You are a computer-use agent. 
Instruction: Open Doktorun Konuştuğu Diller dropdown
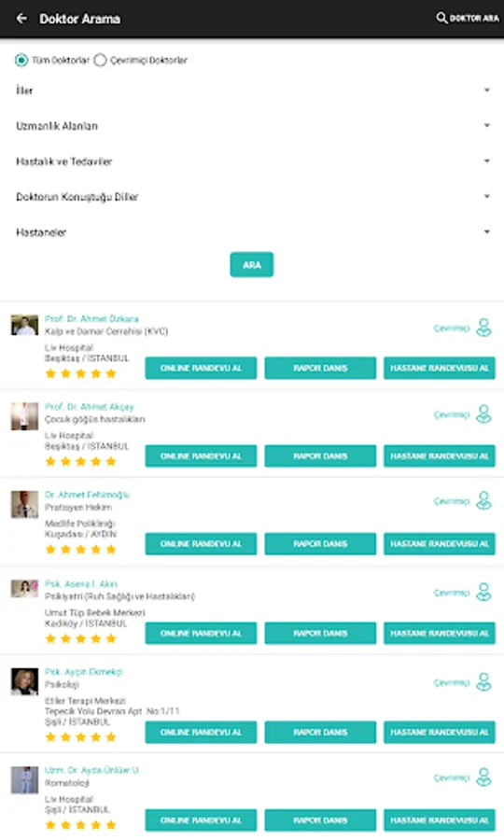[252, 197]
